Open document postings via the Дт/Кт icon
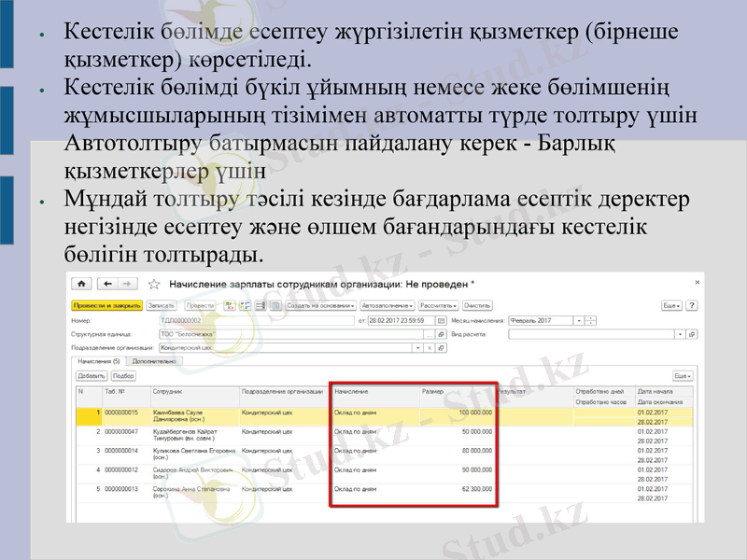 coord(229,305)
